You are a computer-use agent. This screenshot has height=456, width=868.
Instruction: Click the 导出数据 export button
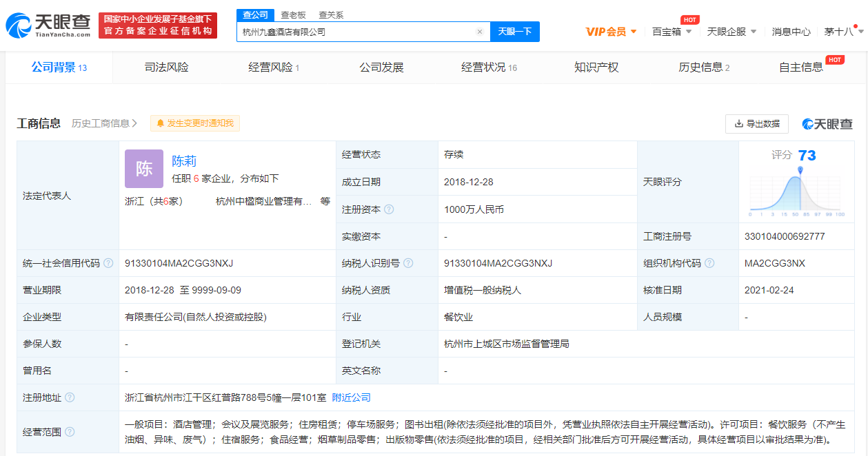(757, 123)
